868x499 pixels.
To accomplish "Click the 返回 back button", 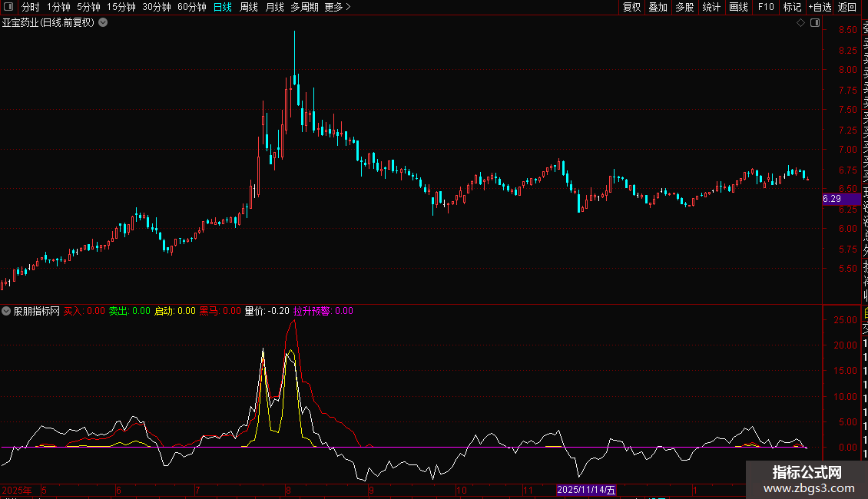I will click(847, 7).
